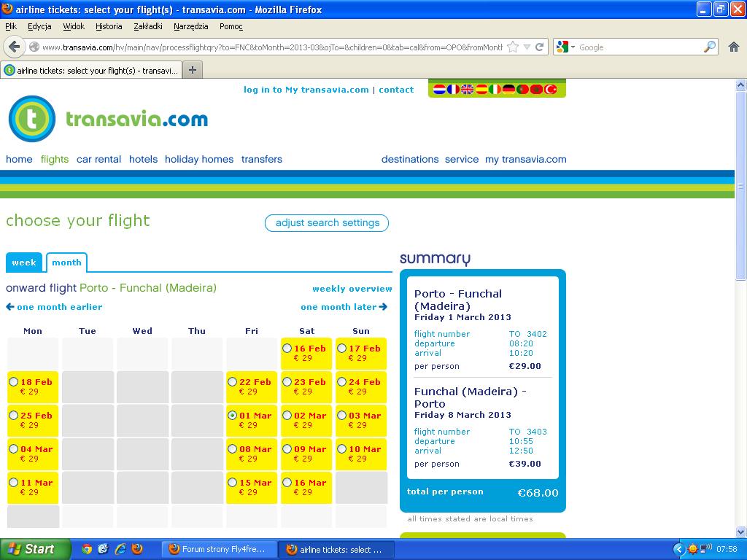Select the Turkish flag language icon
Screen dimensions: 747x560
[551, 90]
